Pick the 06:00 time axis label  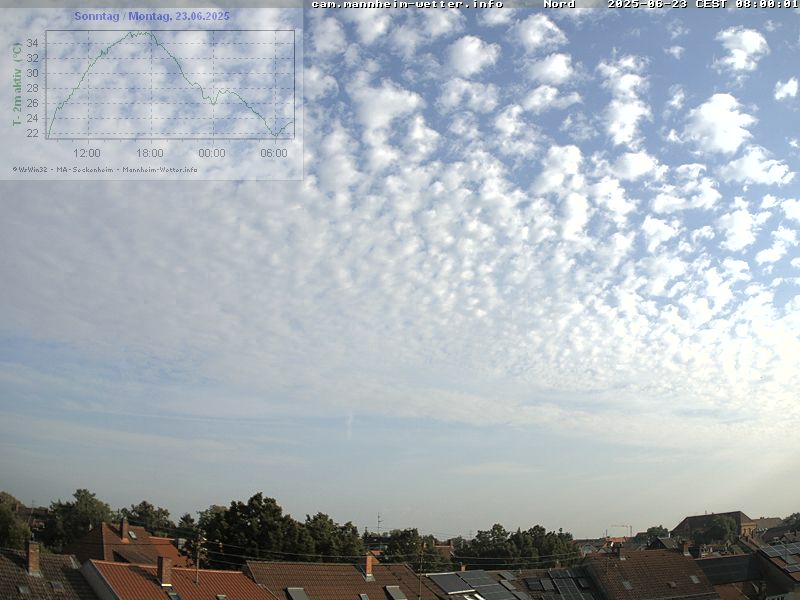(273, 153)
